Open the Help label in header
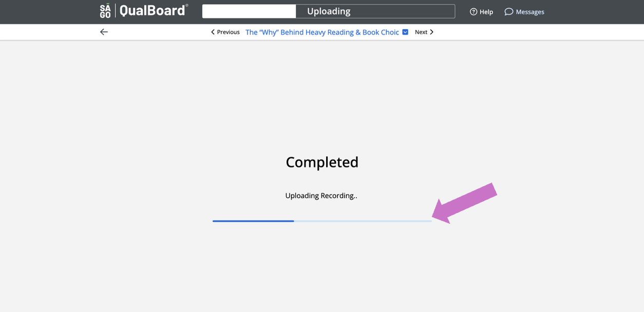The height and width of the screenshot is (312, 644). [x=486, y=12]
